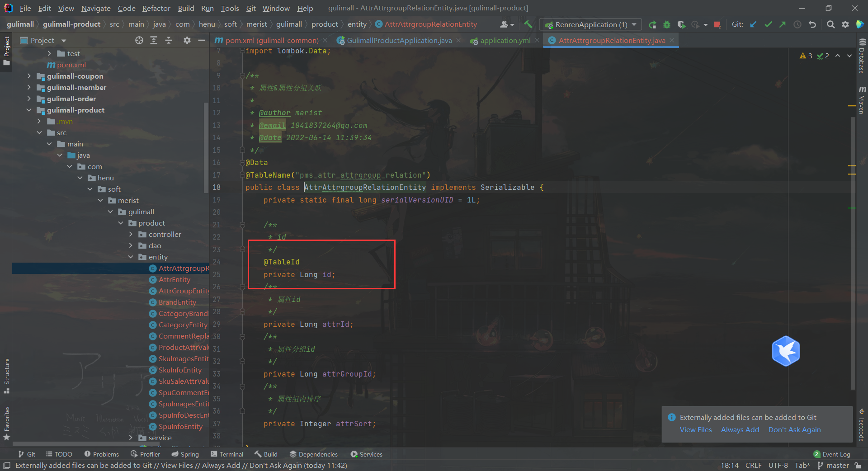Viewport: 868px width, 471px height.
Task: Select pom.xml in project tree
Action: point(66,65)
